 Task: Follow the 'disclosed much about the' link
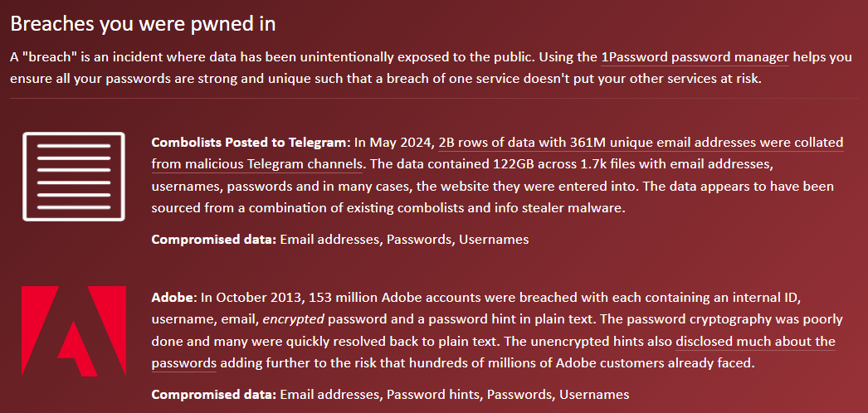tap(755, 342)
